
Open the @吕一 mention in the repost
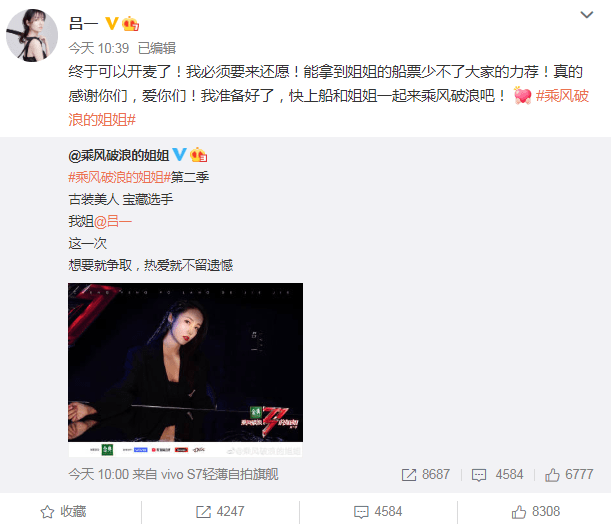(113, 221)
